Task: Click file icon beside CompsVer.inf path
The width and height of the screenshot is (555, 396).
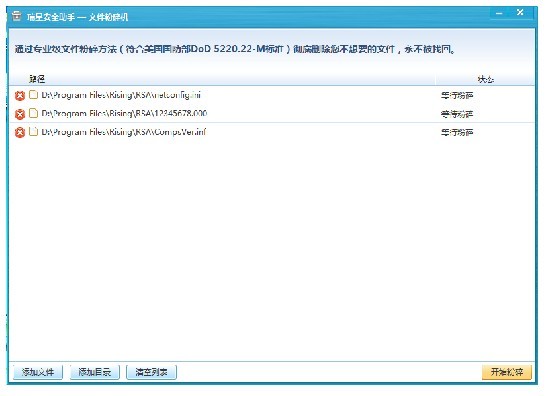Action: [x=33, y=131]
